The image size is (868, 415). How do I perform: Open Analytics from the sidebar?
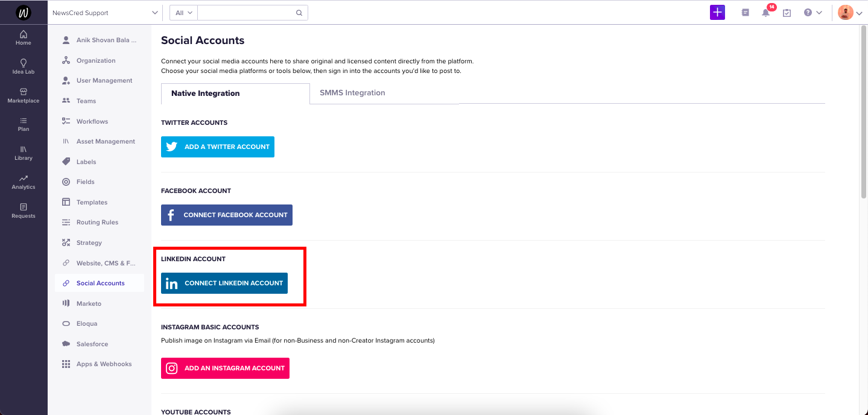pos(24,182)
